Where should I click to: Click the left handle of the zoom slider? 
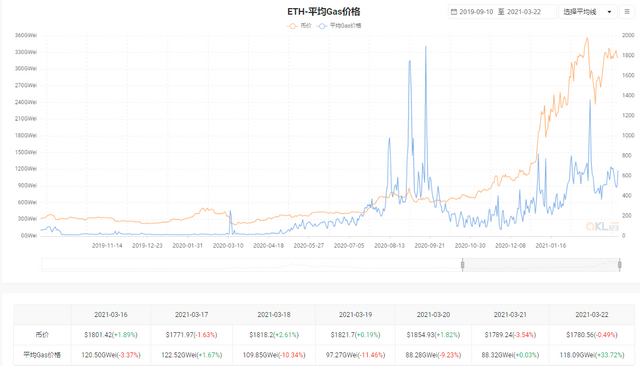click(462, 265)
